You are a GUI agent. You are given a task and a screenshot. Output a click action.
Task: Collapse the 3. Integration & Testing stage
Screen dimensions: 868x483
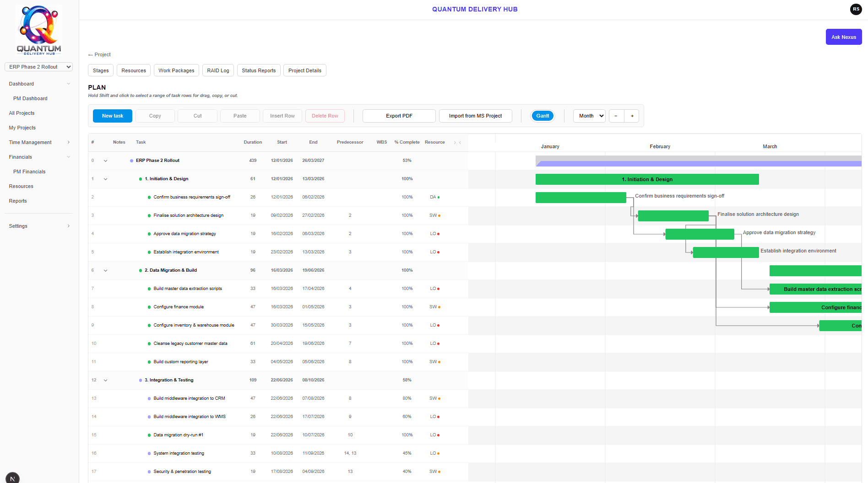point(105,380)
